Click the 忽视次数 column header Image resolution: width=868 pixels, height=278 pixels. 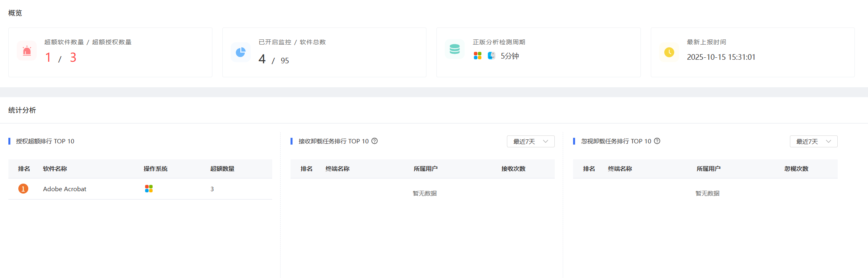796,169
